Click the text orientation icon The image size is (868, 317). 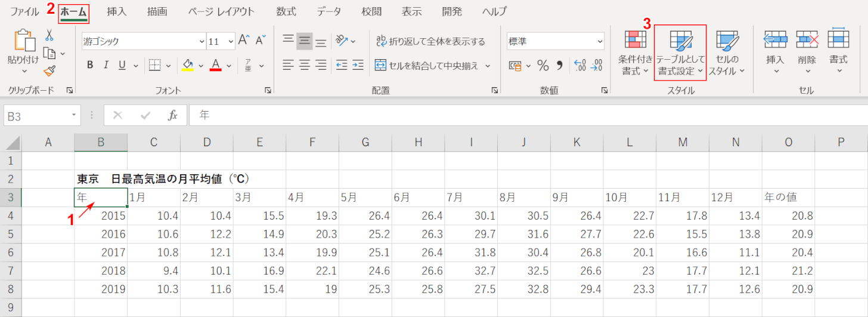pyautogui.click(x=342, y=41)
